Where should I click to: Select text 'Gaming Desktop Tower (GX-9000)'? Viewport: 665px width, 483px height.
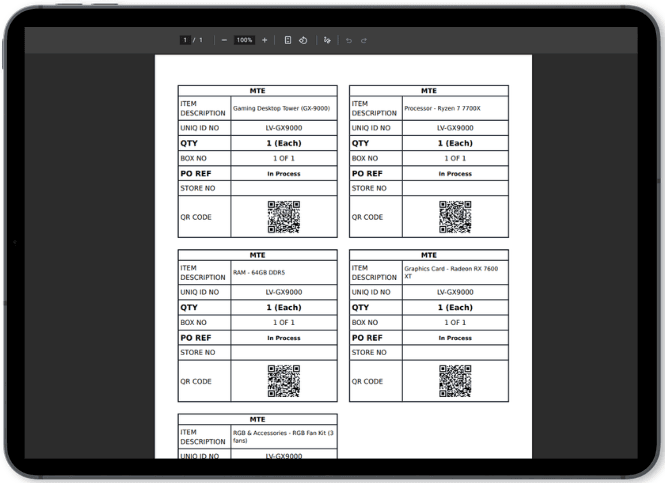coord(281,109)
